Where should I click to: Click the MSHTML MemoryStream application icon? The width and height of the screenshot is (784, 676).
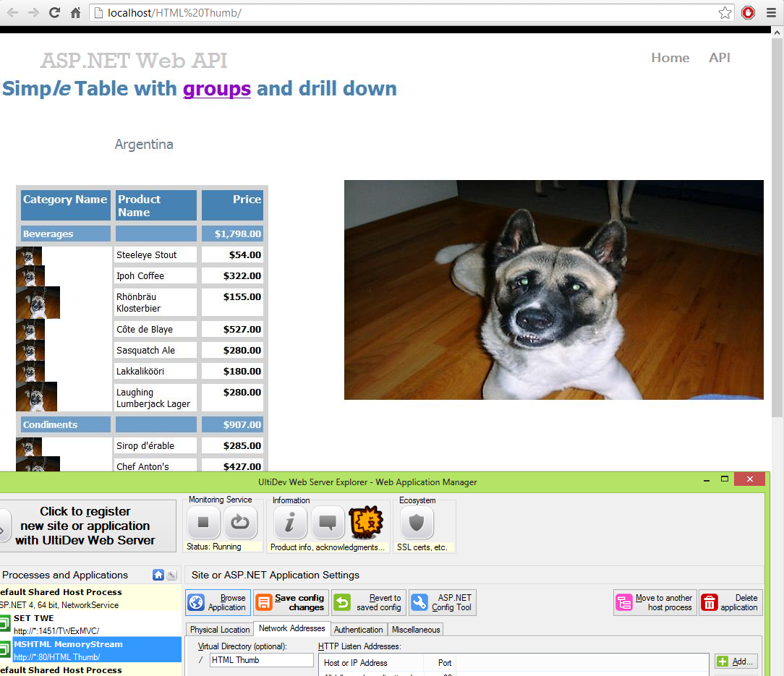click(4, 649)
